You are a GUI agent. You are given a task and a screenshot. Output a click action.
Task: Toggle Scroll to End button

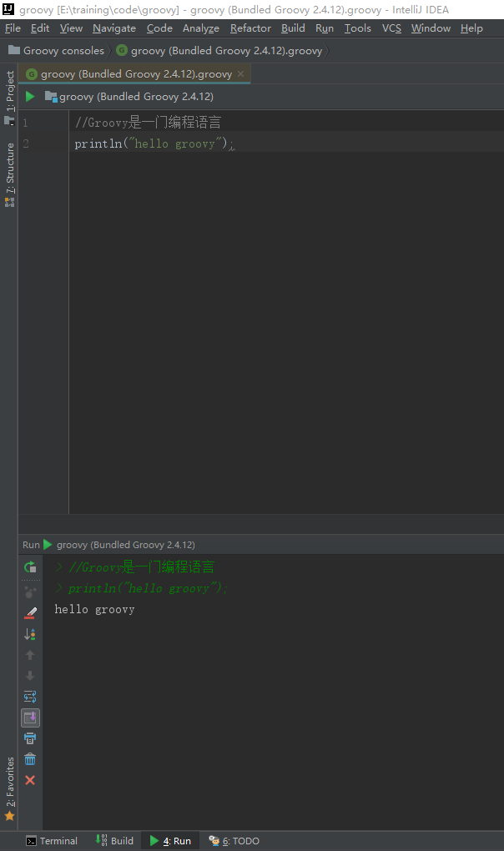click(x=30, y=718)
